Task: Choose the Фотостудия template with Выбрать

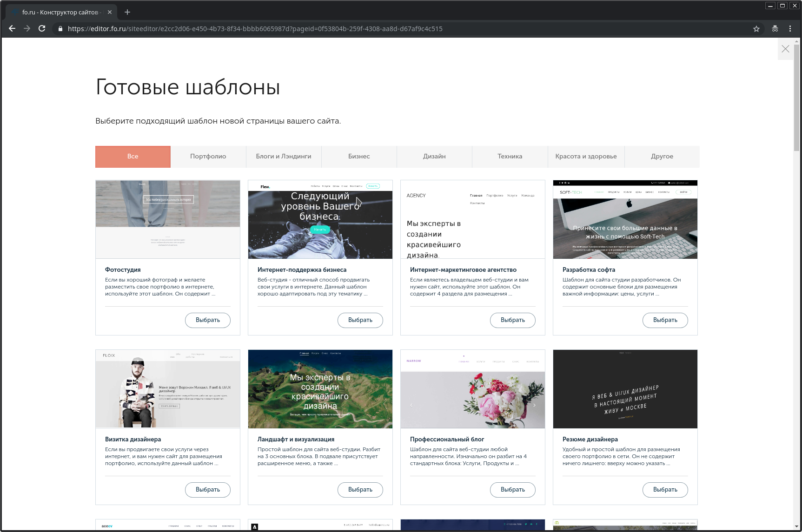Action: point(207,320)
